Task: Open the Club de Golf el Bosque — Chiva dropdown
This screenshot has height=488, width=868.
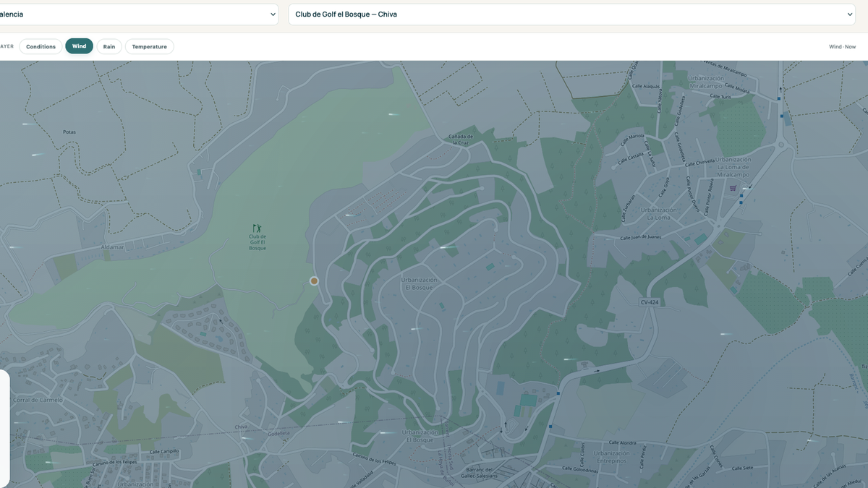Action: click(571, 14)
